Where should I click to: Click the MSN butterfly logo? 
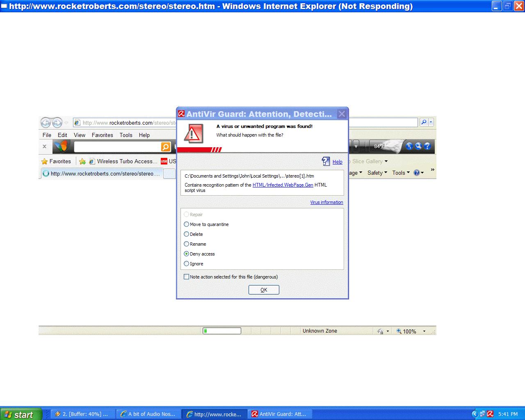tap(61, 146)
